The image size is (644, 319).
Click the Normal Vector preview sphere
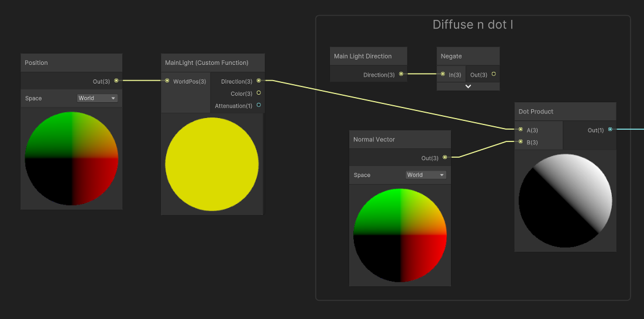pos(400,235)
